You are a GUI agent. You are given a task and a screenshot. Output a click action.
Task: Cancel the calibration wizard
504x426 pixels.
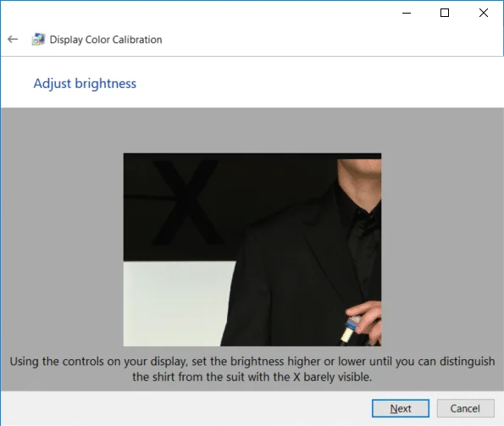(465, 408)
